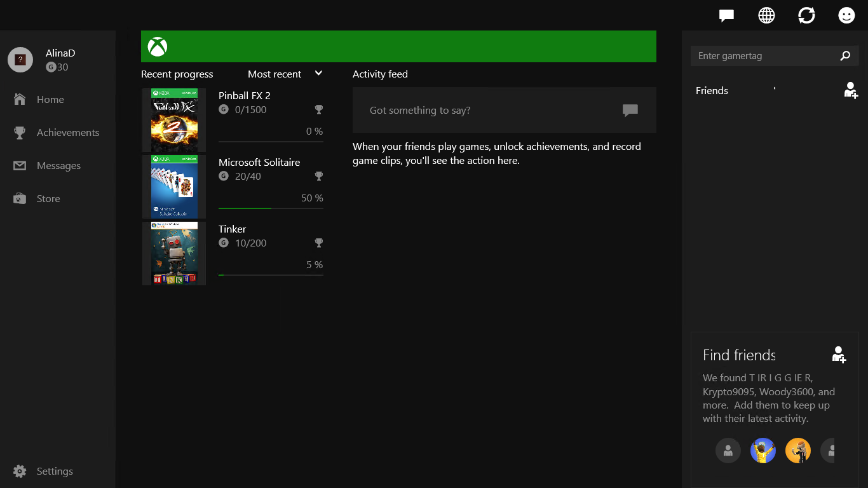Click the Tinker progress bar

coord(271,275)
